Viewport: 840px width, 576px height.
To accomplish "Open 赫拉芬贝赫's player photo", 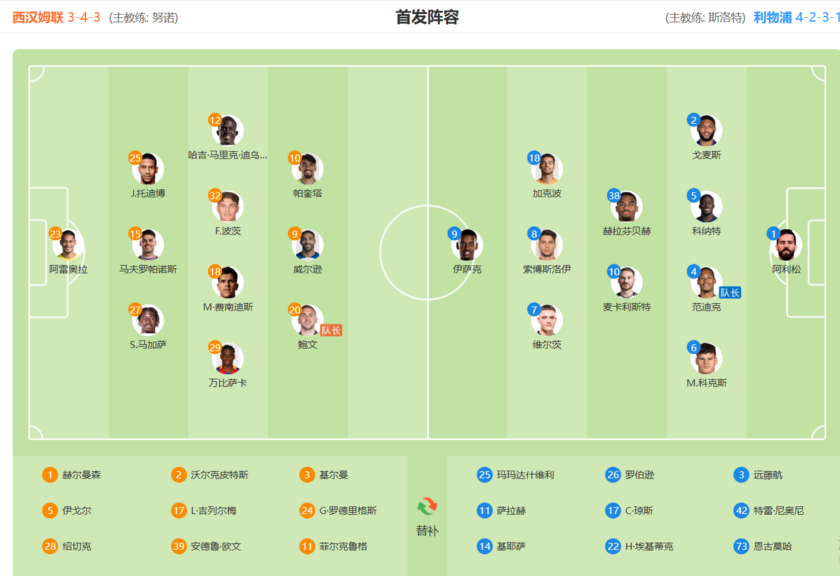I will coord(627,207).
